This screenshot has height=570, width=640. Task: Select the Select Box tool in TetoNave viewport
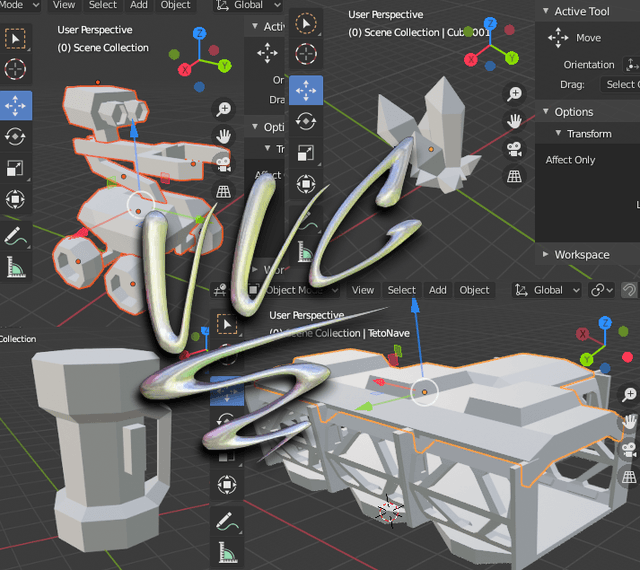point(227,325)
